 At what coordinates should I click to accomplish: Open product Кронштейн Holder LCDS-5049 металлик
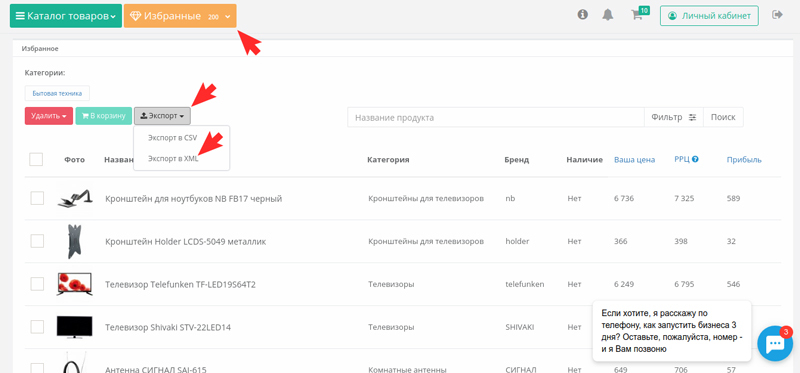(x=186, y=241)
